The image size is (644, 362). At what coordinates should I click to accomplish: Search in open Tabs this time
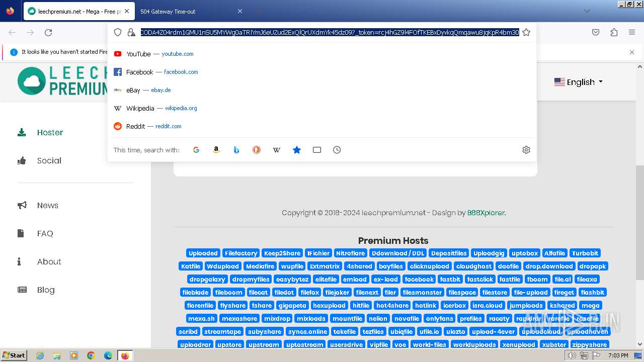coord(317,150)
